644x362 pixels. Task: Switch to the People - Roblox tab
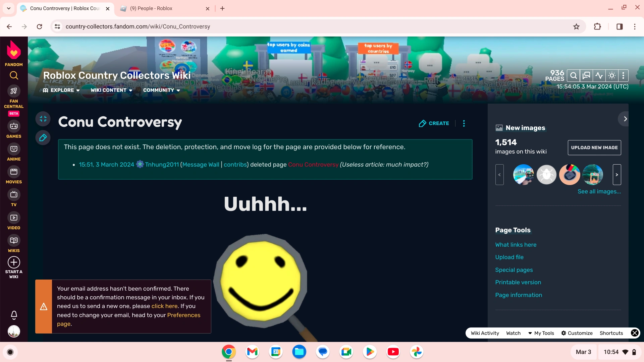click(151, 8)
